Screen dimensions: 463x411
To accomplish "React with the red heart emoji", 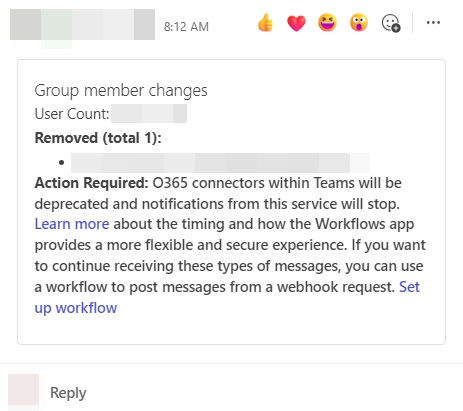I will click(x=296, y=23).
